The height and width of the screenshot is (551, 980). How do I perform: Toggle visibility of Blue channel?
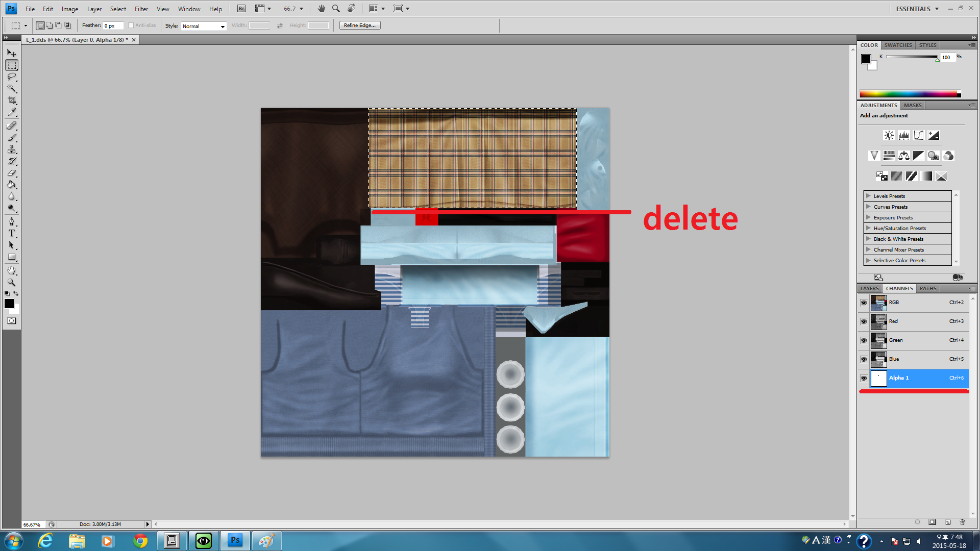(864, 359)
